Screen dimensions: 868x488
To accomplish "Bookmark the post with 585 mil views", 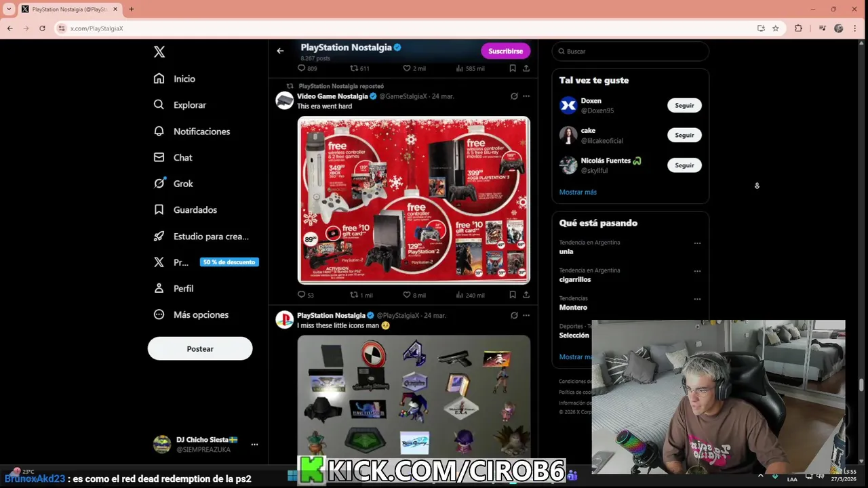I will (513, 68).
